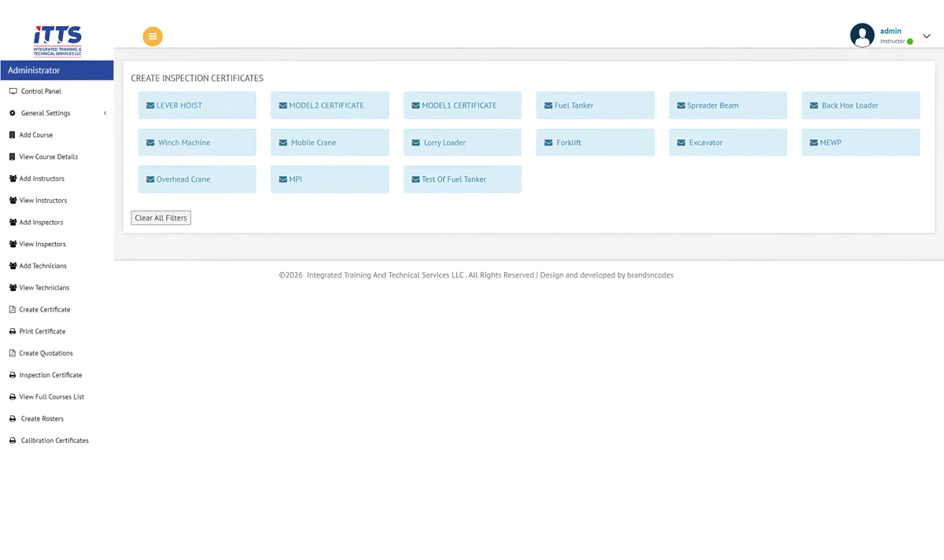Choose the Mobile Crane certificate tile
Viewport: 944px width, 560px height.
coord(330,142)
